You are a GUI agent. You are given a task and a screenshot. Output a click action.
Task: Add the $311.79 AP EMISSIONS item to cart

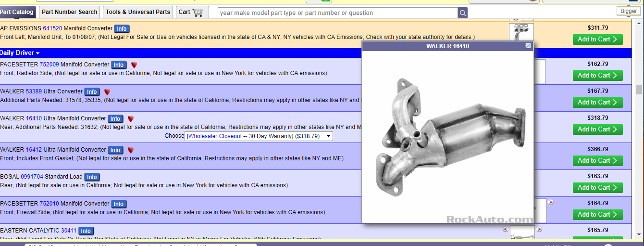tap(597, 39)
